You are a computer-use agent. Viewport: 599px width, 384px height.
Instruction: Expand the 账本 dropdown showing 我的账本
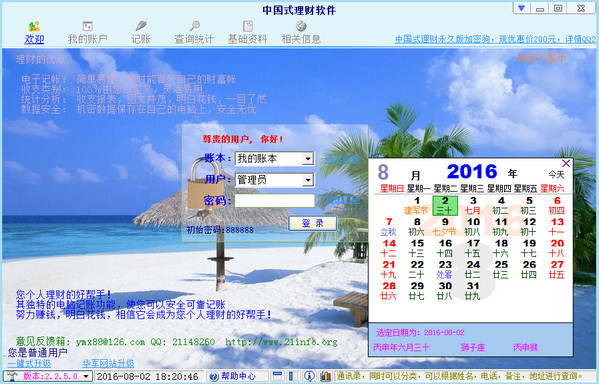pyautogui.click(x=308, y=159)
